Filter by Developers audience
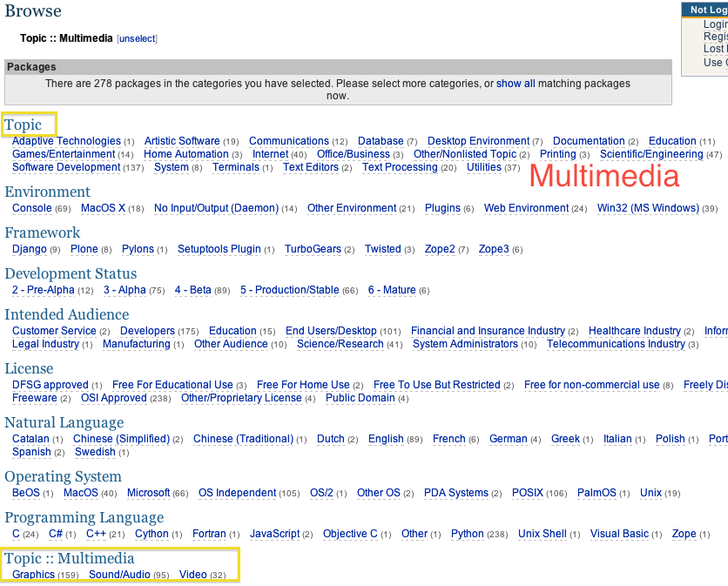The height and width of the screenshot is (586, 728). point(148,331)
